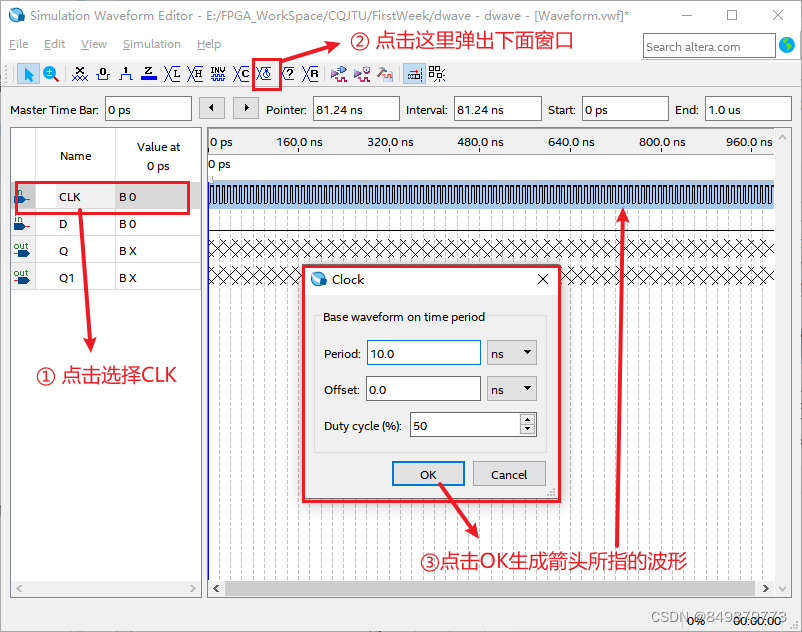The image size is (802, 632).
Task: Move time bar to previous transition
Action: pyautogui.click(x=212, y=108)
